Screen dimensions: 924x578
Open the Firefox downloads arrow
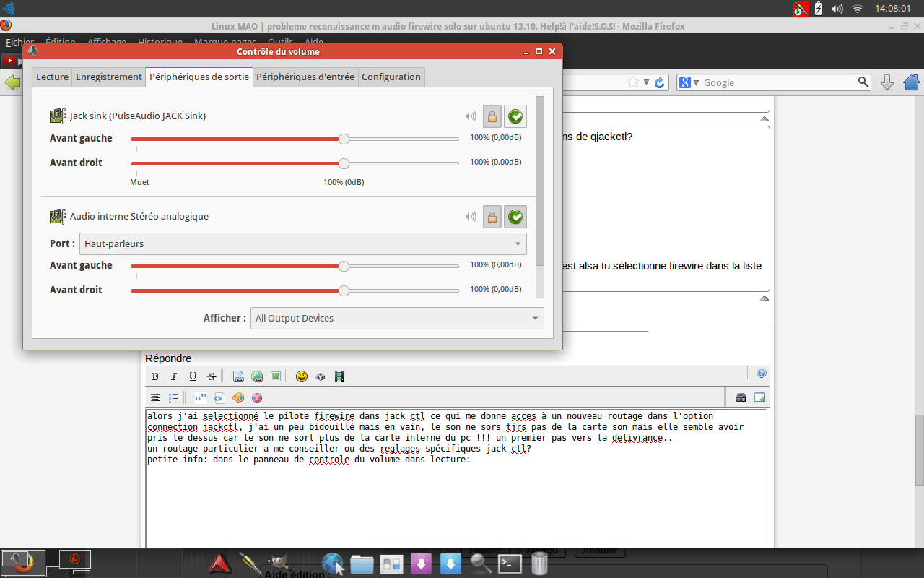pos(887,82)
